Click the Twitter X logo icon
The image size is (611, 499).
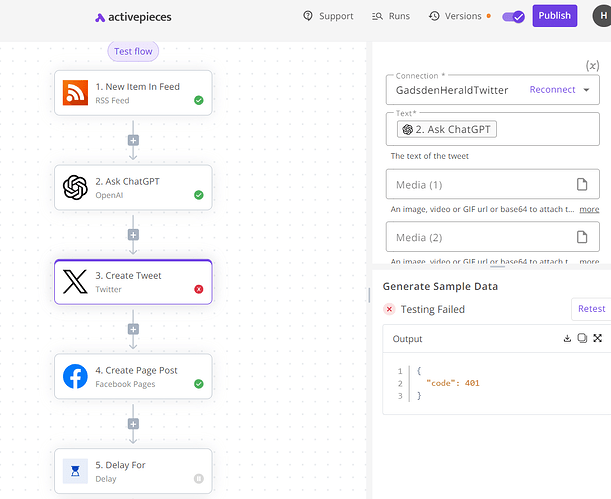point(75,282)
